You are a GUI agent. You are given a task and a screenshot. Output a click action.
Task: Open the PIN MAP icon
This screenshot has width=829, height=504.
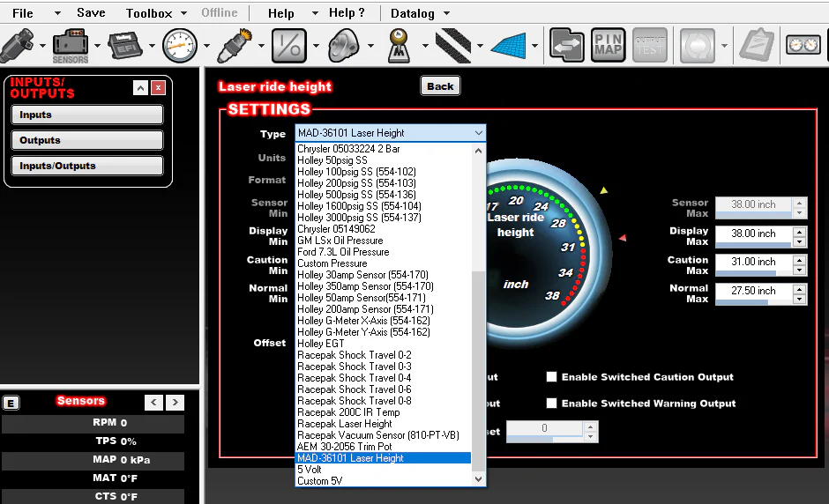(x=608, y=46)
